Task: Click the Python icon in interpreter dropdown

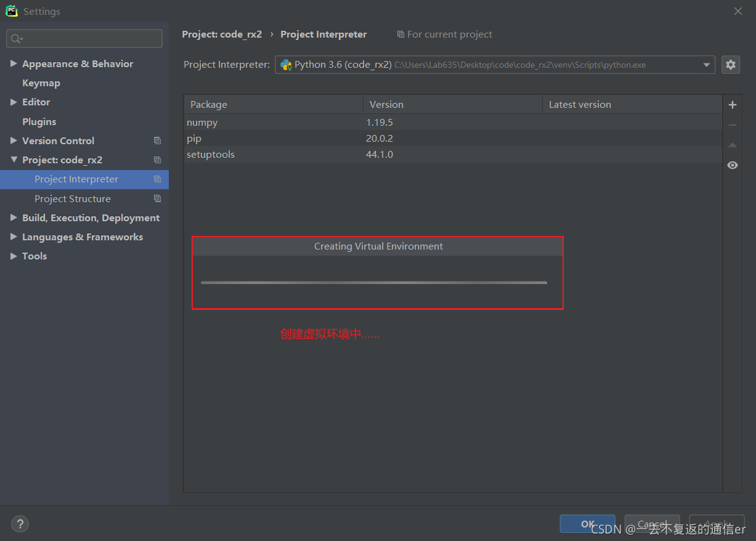Action: 286,65
